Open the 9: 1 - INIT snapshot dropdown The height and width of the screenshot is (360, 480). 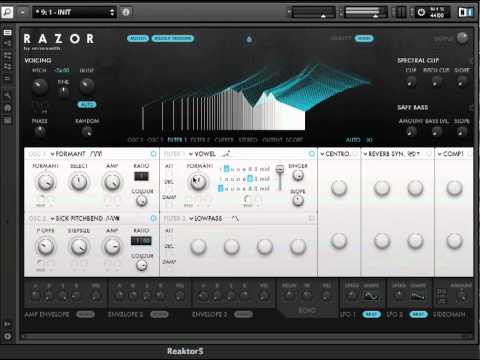[x=74, y=12]
